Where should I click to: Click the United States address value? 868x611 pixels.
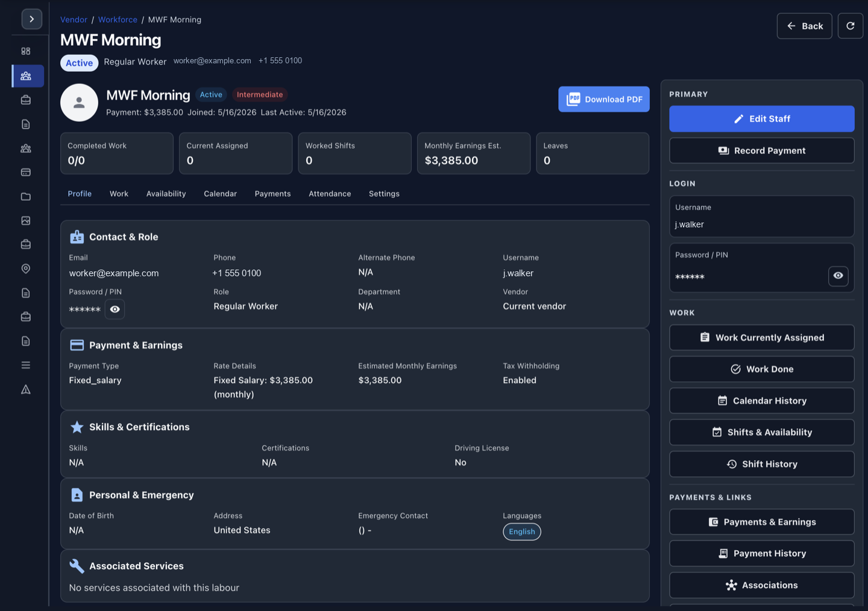pos(242,530)
